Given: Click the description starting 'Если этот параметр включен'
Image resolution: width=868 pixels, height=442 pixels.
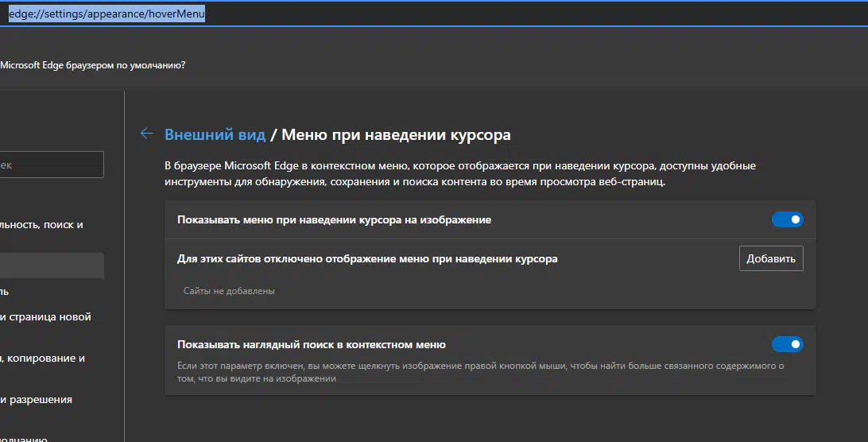Looking at the screenshot, I should [x=480, y=372].
